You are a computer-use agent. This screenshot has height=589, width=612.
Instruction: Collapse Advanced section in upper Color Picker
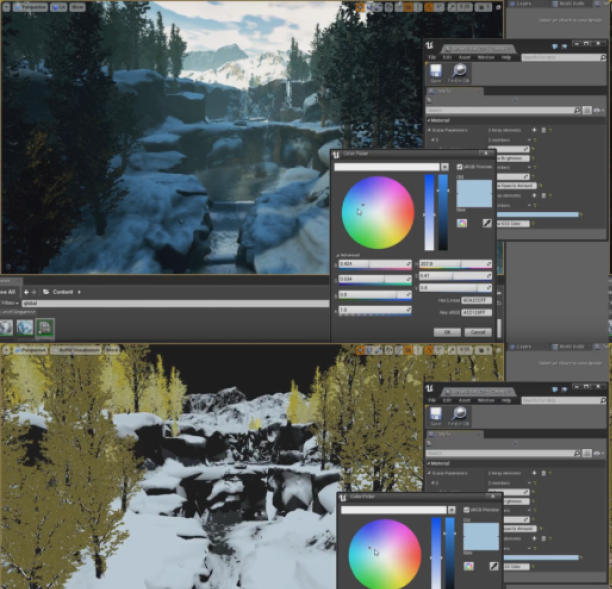click(338, 255)
